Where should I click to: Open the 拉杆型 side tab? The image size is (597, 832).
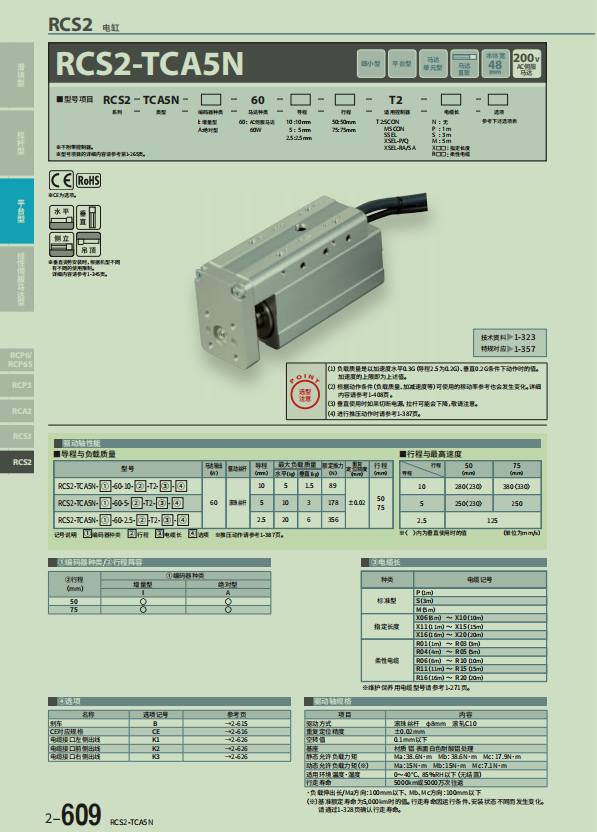click(17, 143)
